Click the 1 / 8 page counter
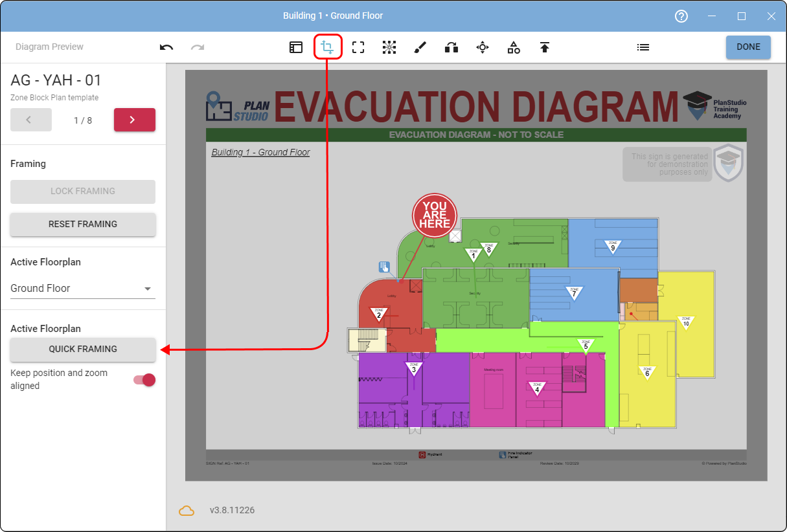This screenshot has height=532, width=787. [83, 120]
